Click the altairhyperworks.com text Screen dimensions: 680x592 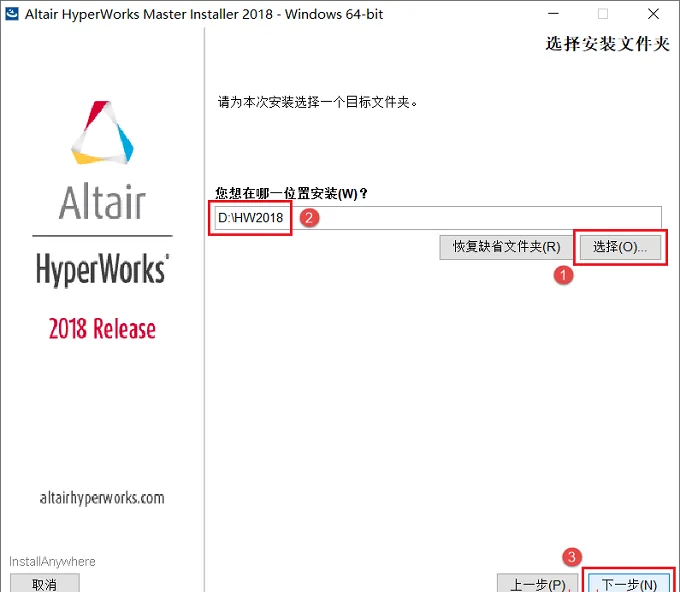(102, 498)
